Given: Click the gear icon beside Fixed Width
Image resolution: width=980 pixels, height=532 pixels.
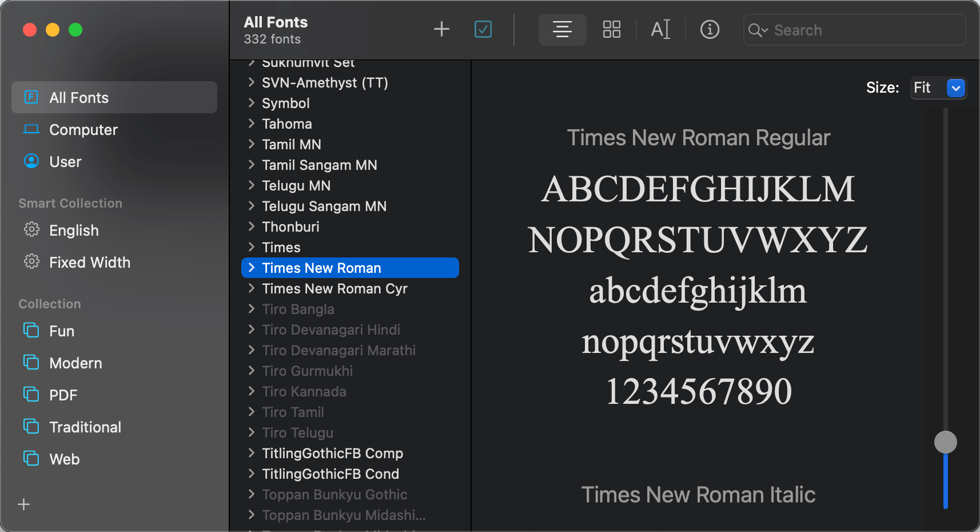Looking at the screenshot, I should click(x=31, y=261).
